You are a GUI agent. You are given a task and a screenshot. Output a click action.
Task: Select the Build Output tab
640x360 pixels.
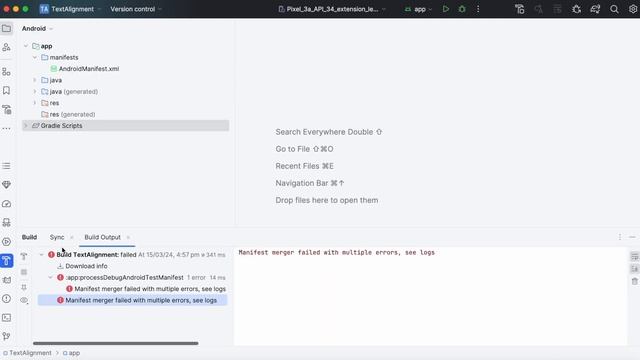tap(102, 237)
